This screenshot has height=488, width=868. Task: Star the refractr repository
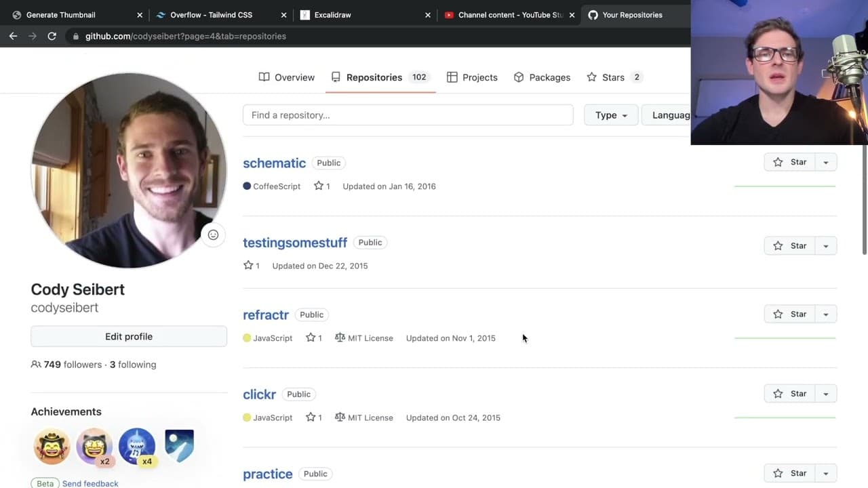(789, 314)
